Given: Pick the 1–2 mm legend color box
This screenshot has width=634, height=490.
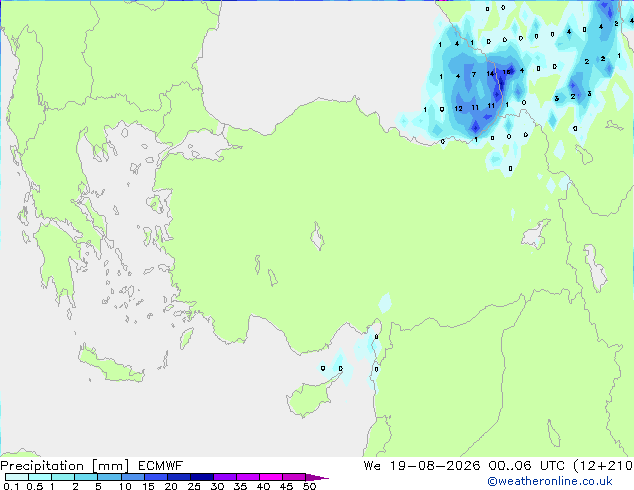Looking at the screenshot, I should (x=63, y=477).
